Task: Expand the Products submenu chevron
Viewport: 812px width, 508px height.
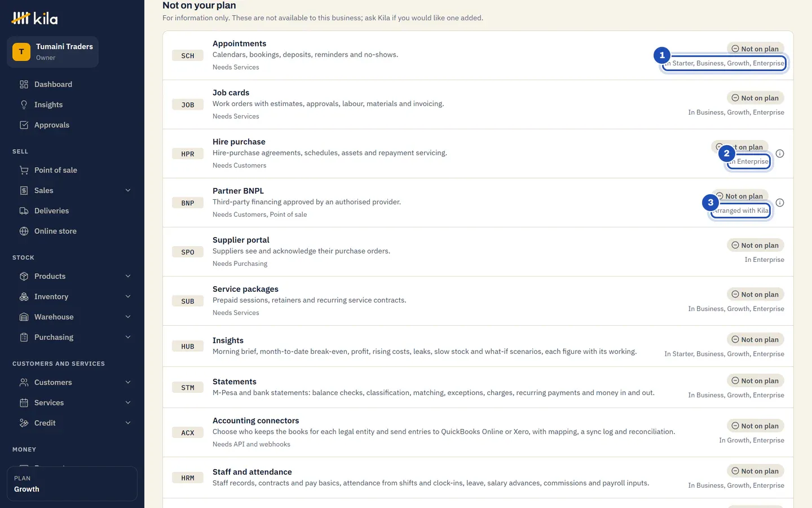Action: (128, 277)
